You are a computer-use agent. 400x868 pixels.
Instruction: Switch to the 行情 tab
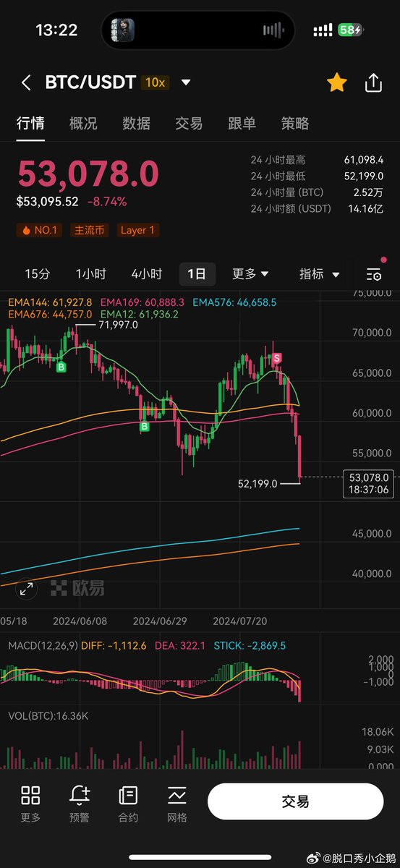30,124
